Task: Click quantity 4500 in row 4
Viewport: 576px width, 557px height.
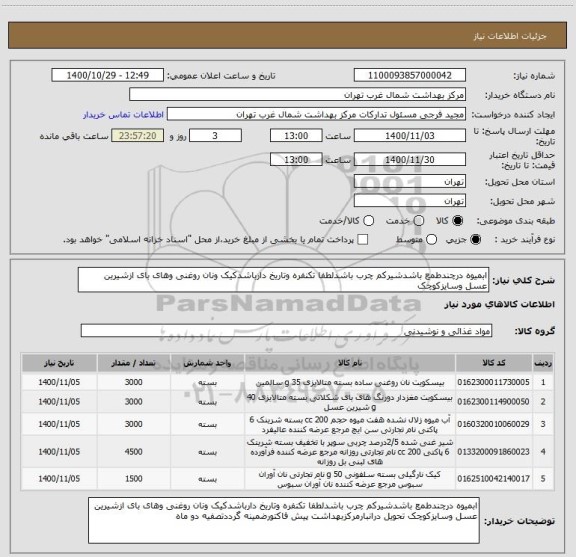Action: pos(133,452)
